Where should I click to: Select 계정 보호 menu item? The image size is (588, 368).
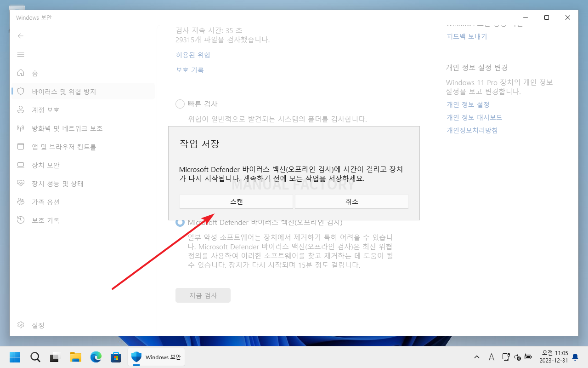pyautogui.click(x=83, y=110)
